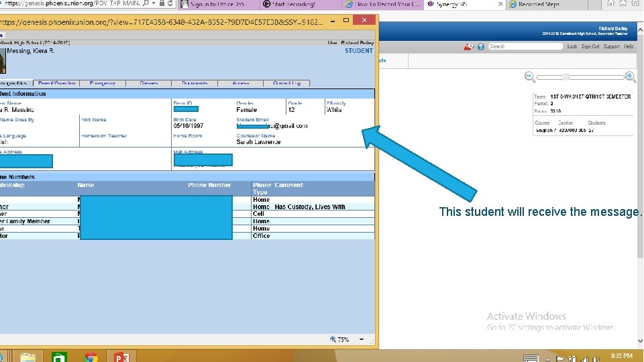The height and width of the screenshot is (362, 644).
Task: Switch to Start Recording browser tab
Action: point(300,4)
